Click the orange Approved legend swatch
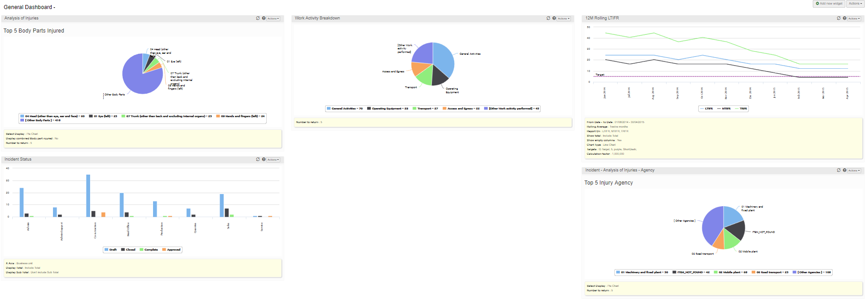The width and height of the screenshot is (868, 299). [x=164, y=250]
